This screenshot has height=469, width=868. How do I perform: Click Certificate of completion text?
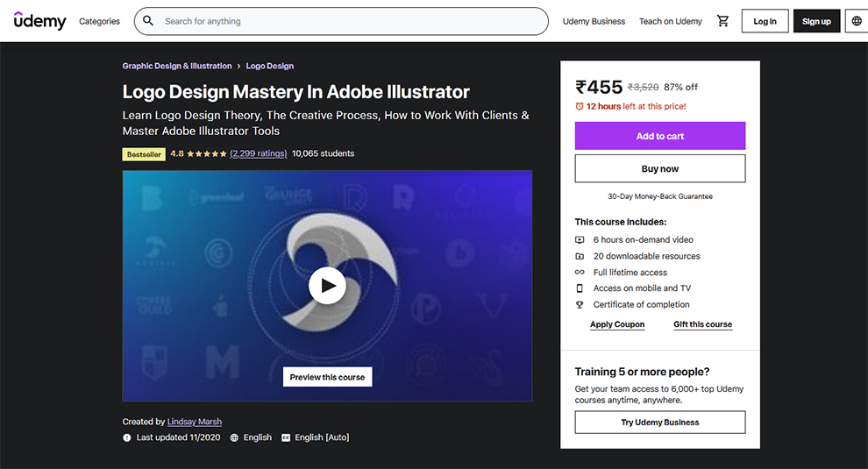click(x=642, y=304)
